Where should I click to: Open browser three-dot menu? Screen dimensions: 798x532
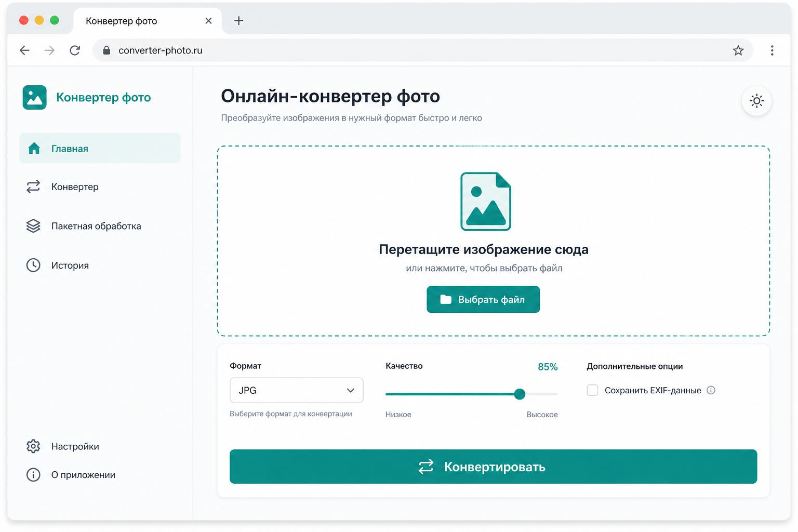click(x=772, y=50)
